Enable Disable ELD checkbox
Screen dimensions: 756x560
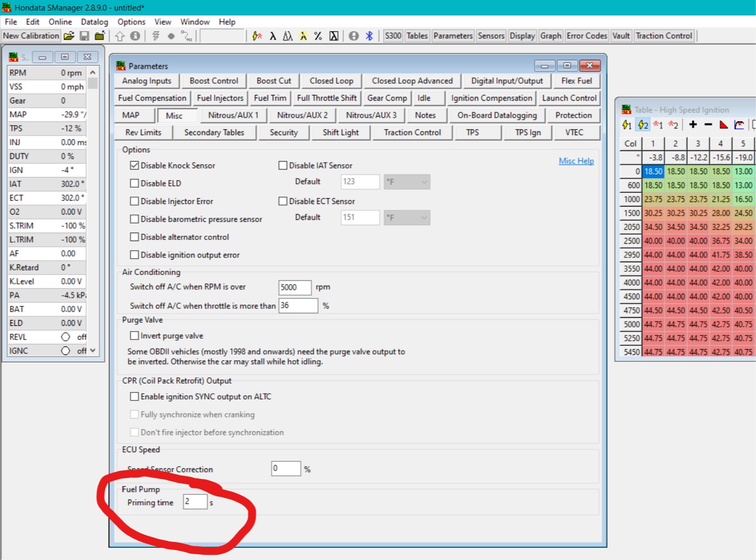pos(135,183)
